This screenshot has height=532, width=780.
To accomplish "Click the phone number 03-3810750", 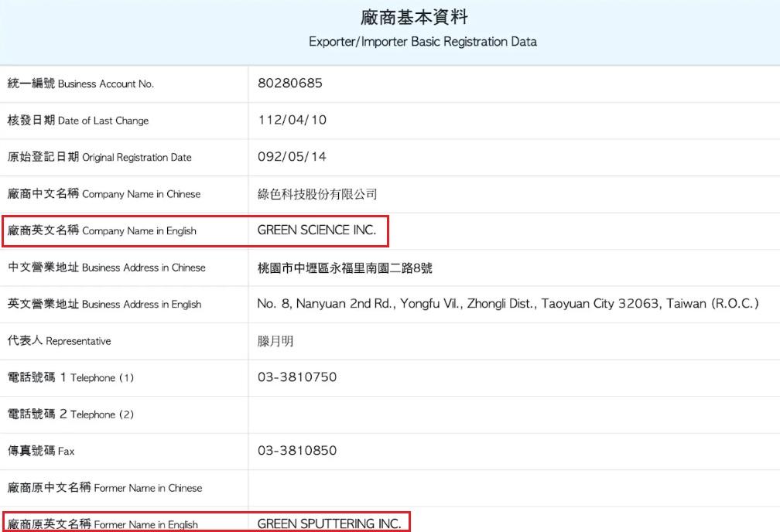I will 297,377.
